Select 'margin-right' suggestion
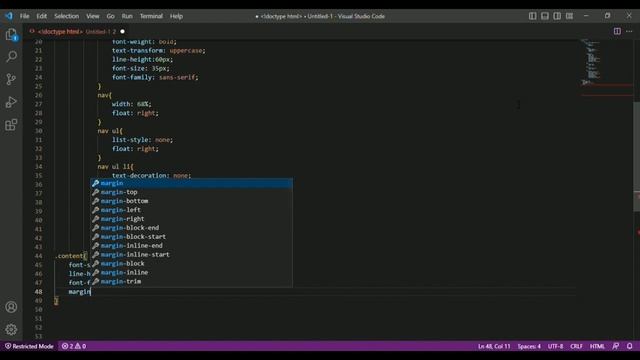Viewport: 640px width, 360px height. [x=191, y=219]
